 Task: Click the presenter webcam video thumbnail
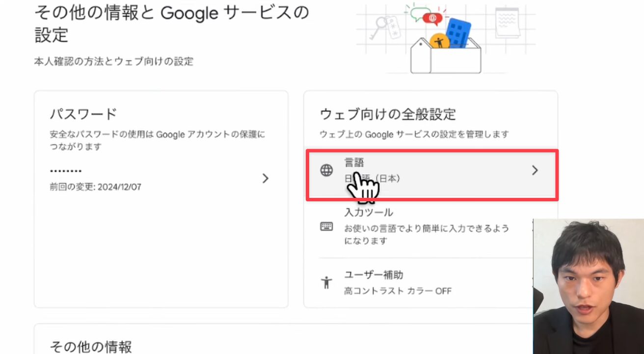click(x=588, y=286)
